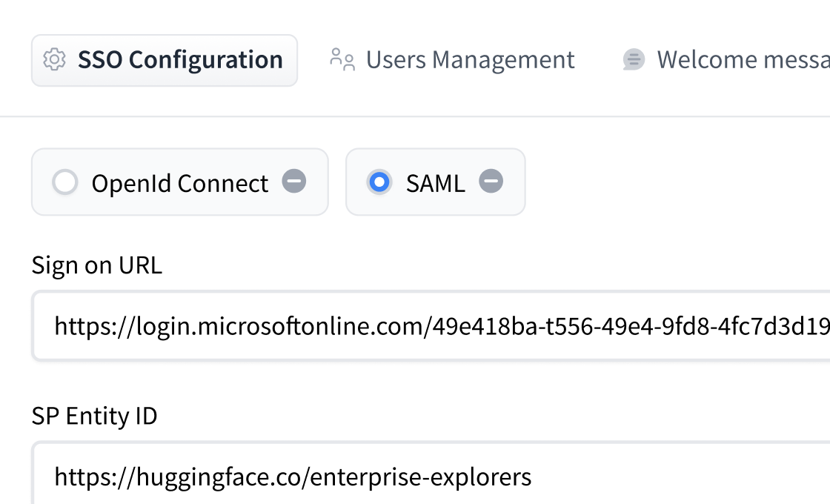Click the users icon beside Users Management
Viewport: 830px width, 504px height.
pos(341,59)
